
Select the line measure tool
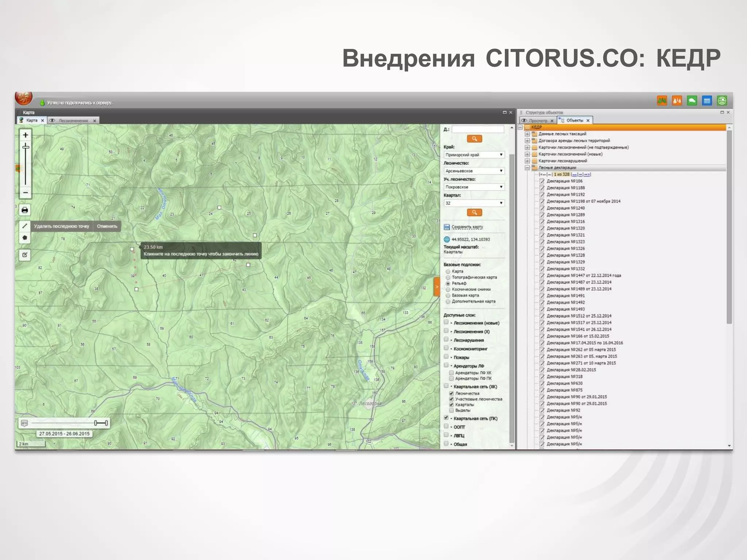pos(25,226)
